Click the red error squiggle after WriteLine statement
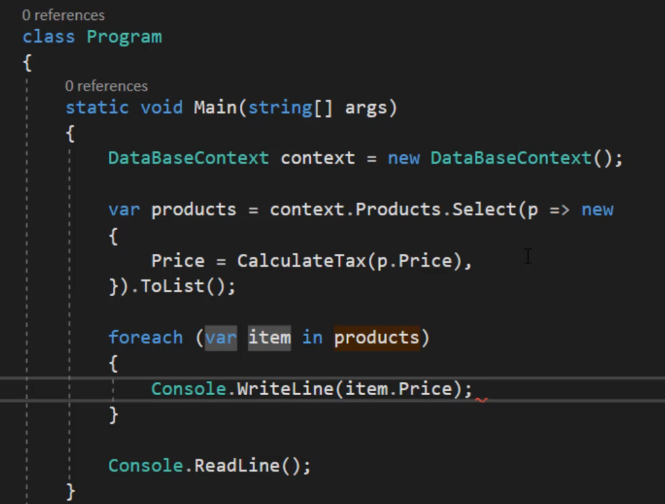This screenshot has width=665, height=504. click(481, 400)
